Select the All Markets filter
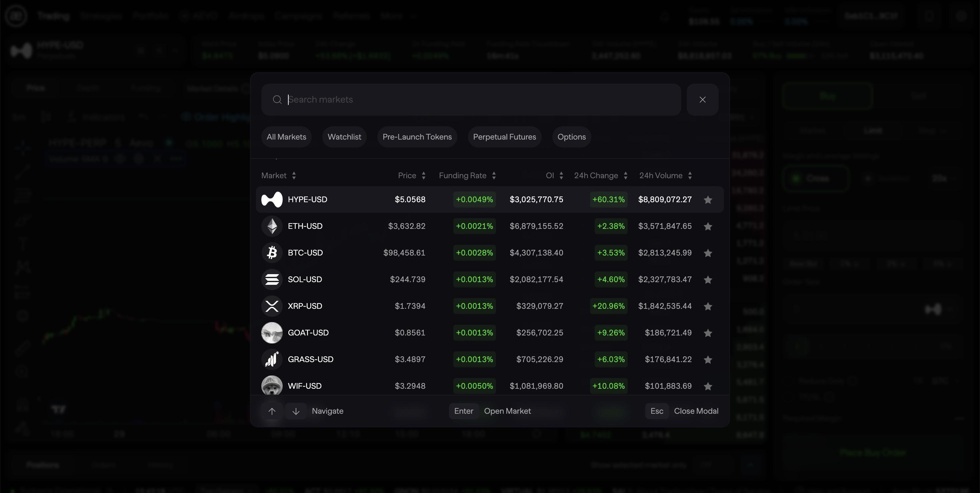The height and width of the screenshot is (493, 980). pos(286,137)
